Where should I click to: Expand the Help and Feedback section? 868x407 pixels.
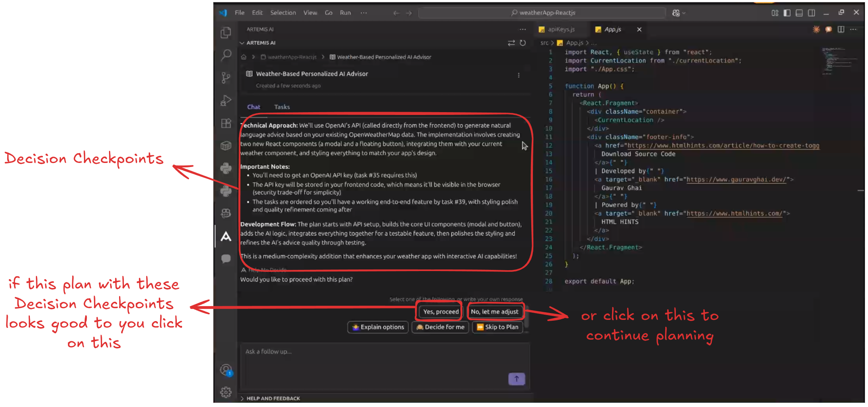(242, 399)
